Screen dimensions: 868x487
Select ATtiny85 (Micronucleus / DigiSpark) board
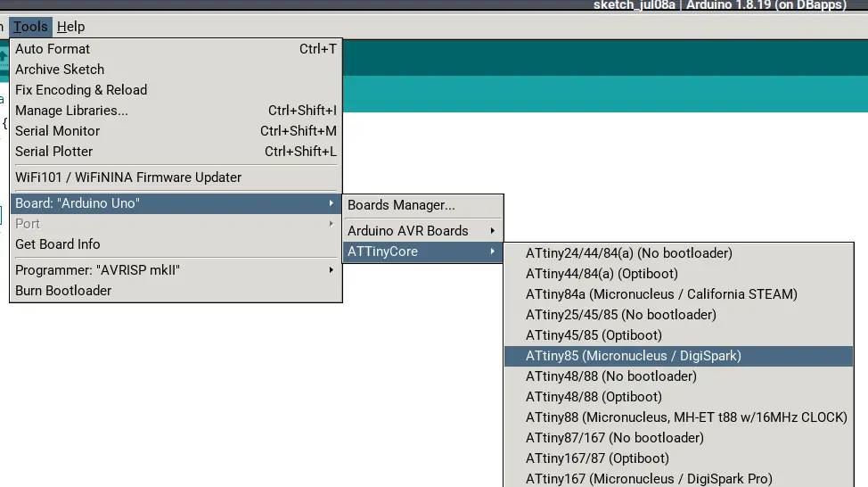click(679, 356)
